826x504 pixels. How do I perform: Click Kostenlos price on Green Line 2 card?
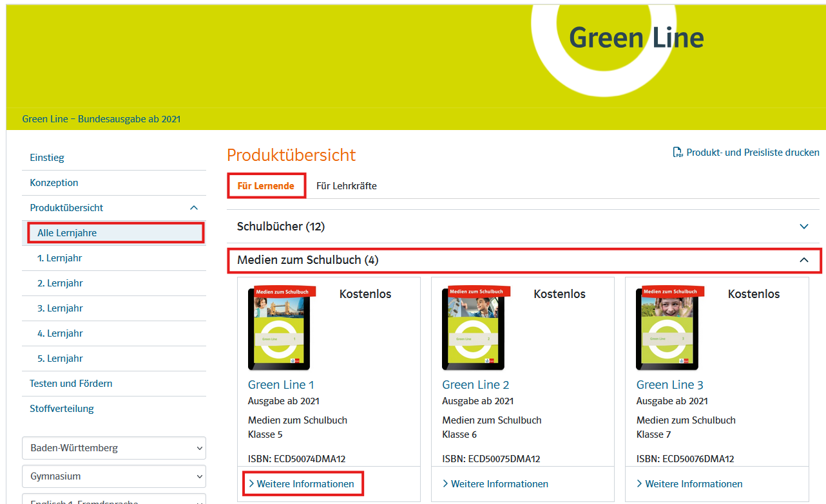click(x=560, y=294)
